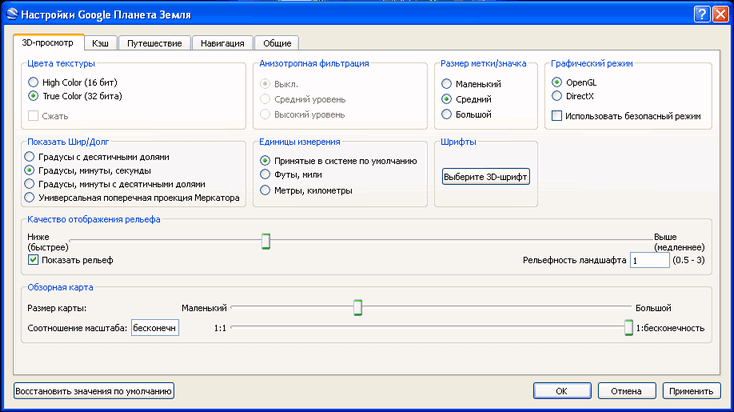Click the Размер карты slider handle
The width and height of the screenshot is (734, 412).
click(x=358, y=308)
